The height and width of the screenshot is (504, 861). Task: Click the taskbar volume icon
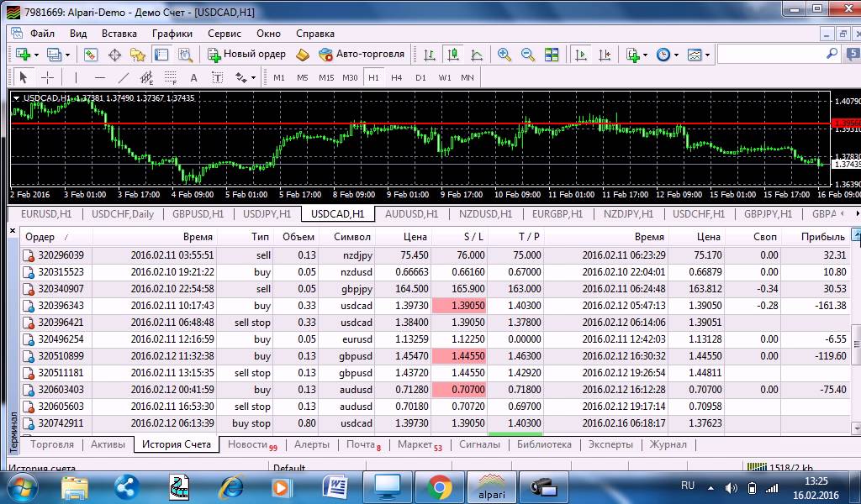tap(731, 487)
